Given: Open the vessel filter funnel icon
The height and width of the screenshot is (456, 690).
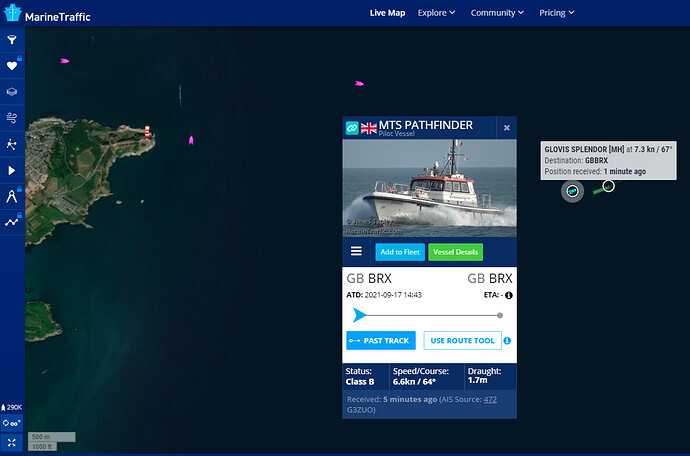Looking at the screenshot, I should pyautogui.click(x=12, y=40).
